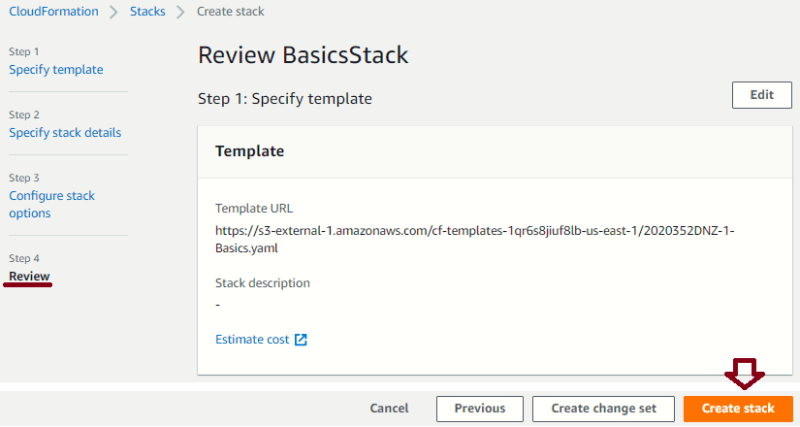Screen dimensions: 800x427
Task: Jump to the Configure stack options step
Action: (52, 204)
